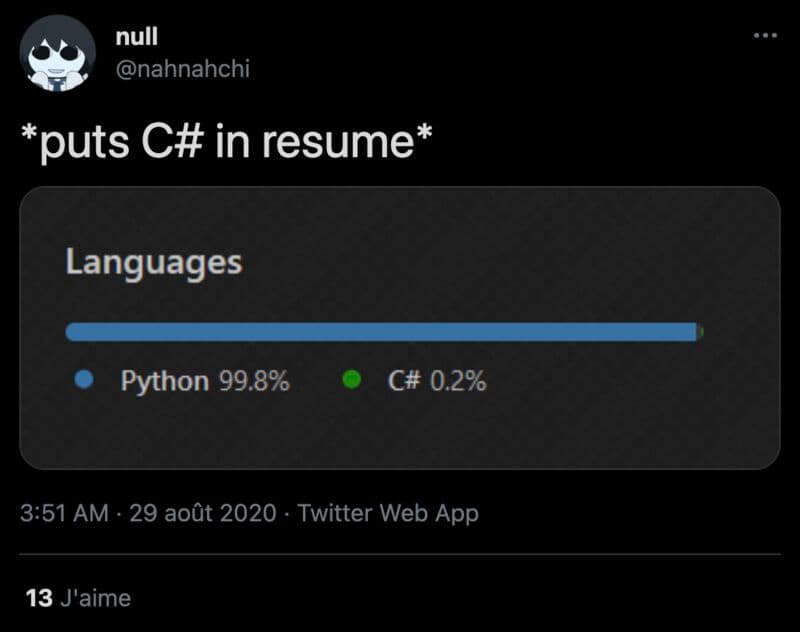Viewport: 800px width, 632px height.
Task: Open the embedded Languages image
Action: tap(400, 328)
